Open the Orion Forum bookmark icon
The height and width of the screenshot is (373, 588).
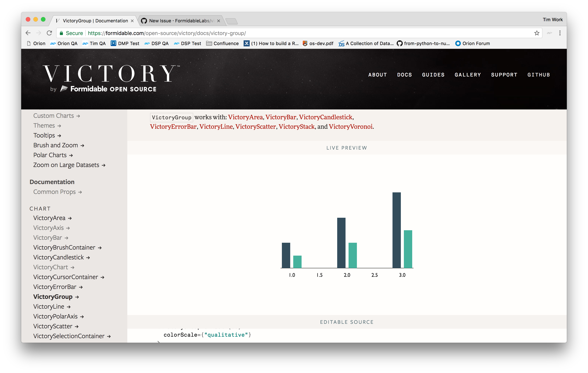(458, 43)
